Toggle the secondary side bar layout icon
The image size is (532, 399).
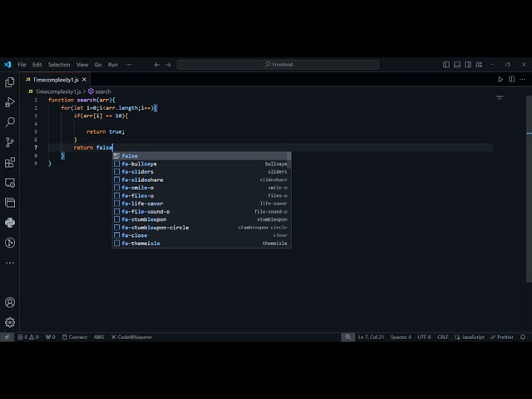pyautogui.click(x=468, y=65)
